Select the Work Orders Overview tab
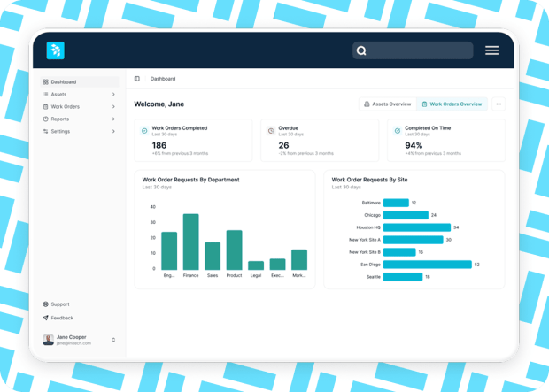 click(452, 104)
